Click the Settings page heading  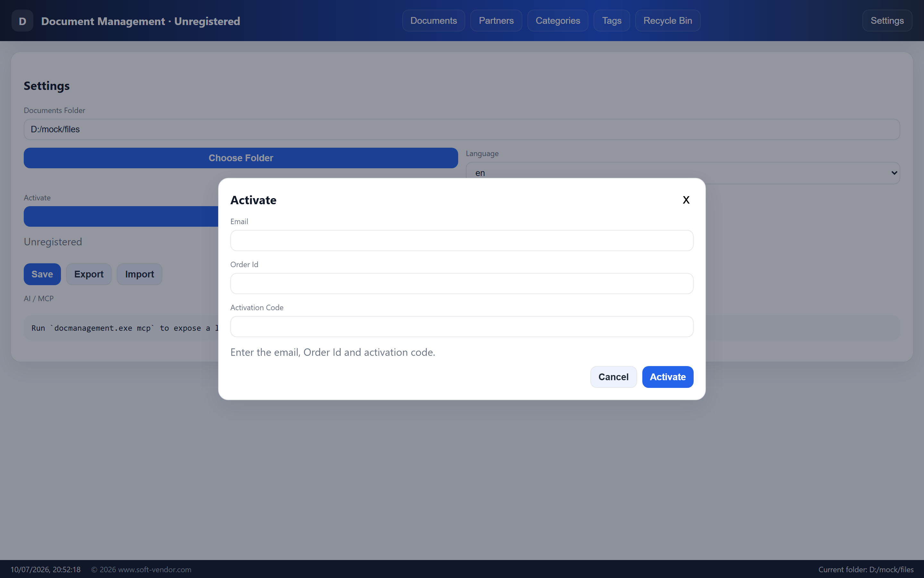click(x=47, y=86)
